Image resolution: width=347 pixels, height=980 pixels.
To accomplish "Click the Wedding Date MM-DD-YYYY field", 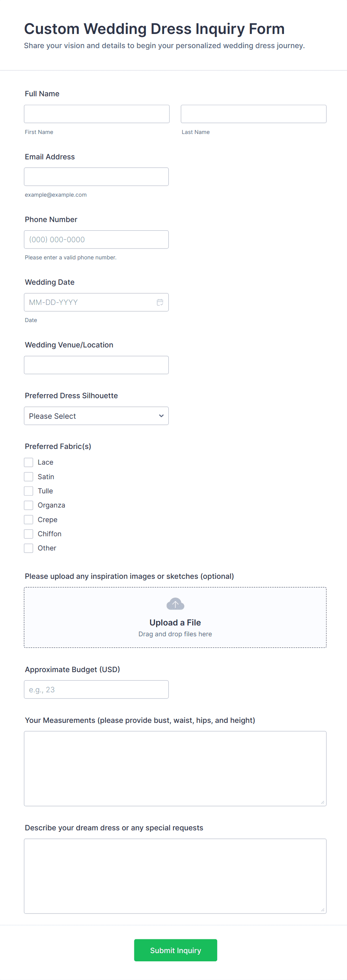I will click(x=90, y=302).
